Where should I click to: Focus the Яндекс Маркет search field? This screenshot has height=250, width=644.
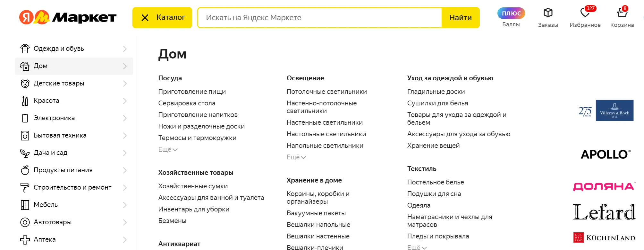319,18
